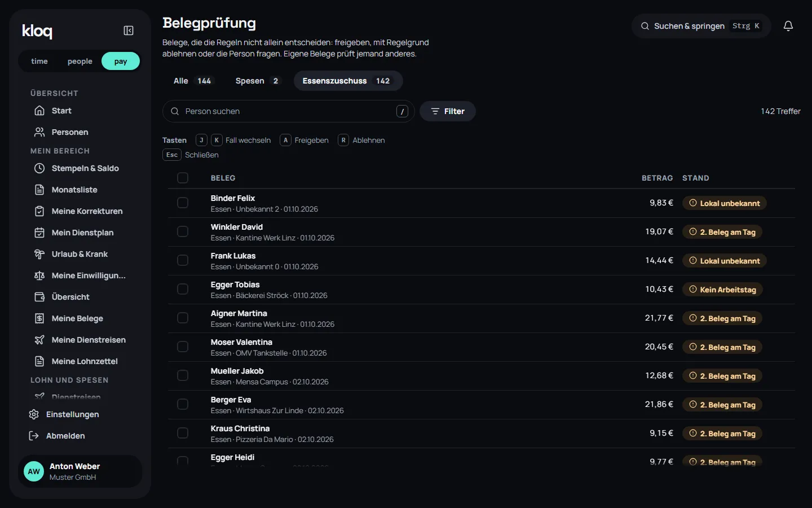Screen dimensions: 812x508
Task: Select the Essenszuschuss 142 tab
Action: point(348,81)
